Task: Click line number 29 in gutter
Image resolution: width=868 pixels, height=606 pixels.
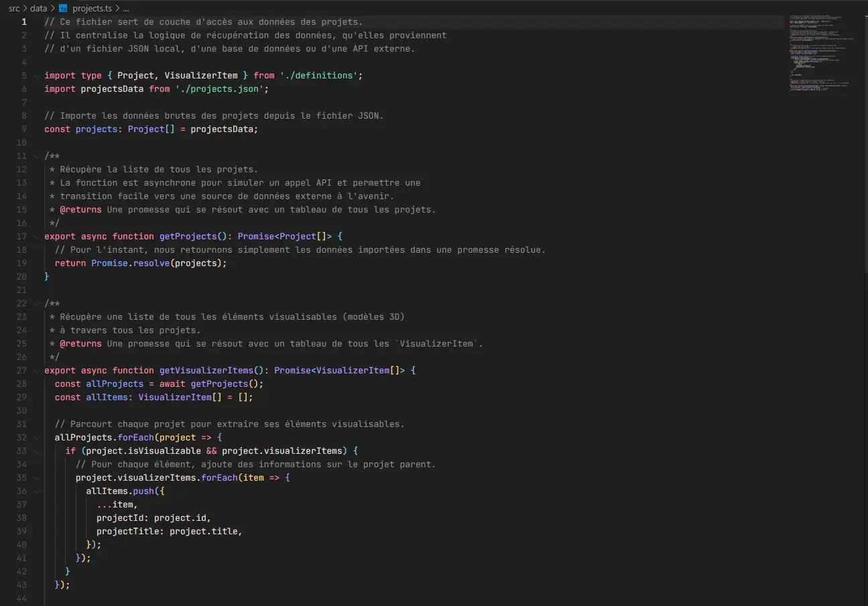Action: point(21,397)
